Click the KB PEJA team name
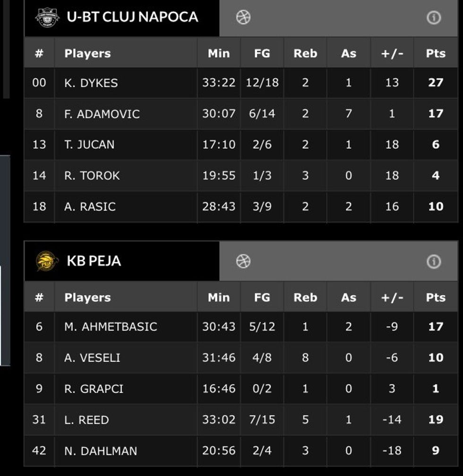The width and height of the screenshot is (463, 476). [94, 261]
